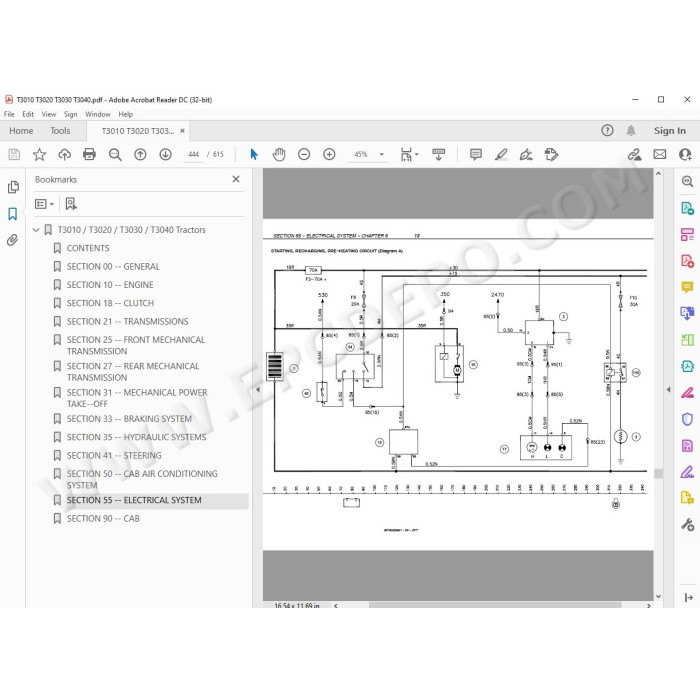
Task: Go to next page with down arrow
Action: point(166,154)
